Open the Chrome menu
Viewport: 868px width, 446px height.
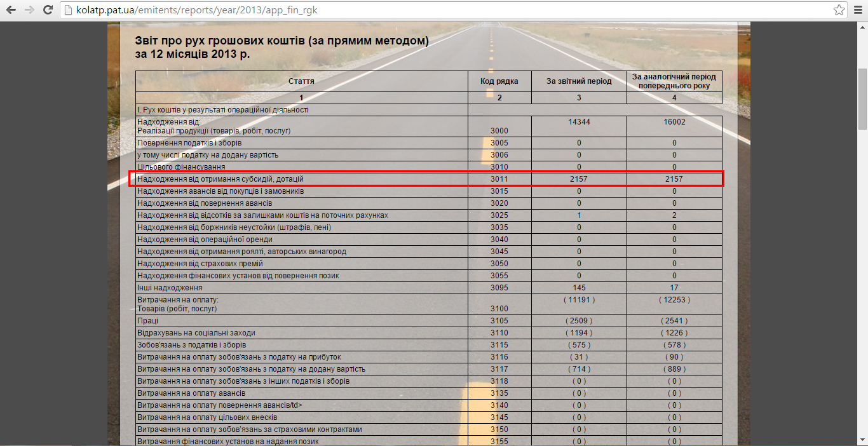pyautogui.click(x=857, y=10)
